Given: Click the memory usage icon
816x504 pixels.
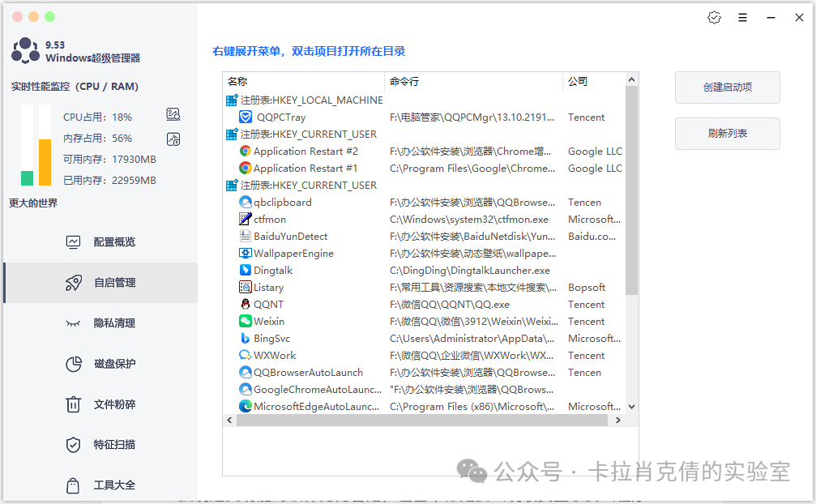Looking at the screenshot, I should pos(173,139).
